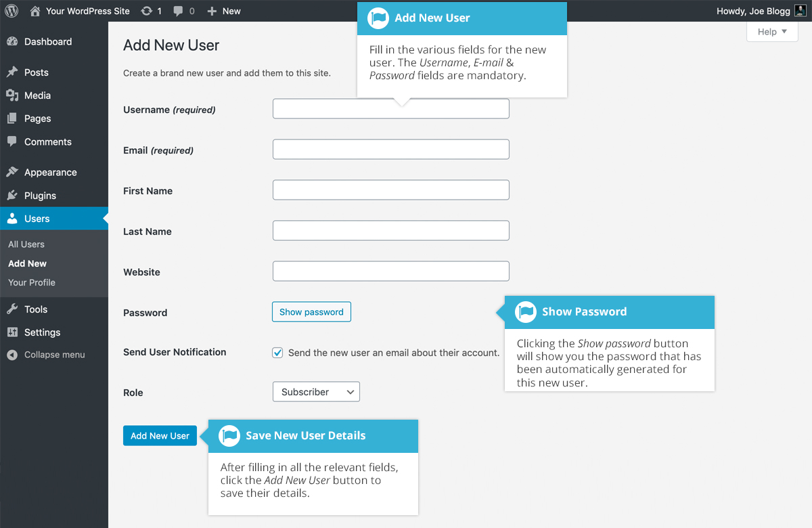Open the updates icon showing 1

click(x=146, y=11)
